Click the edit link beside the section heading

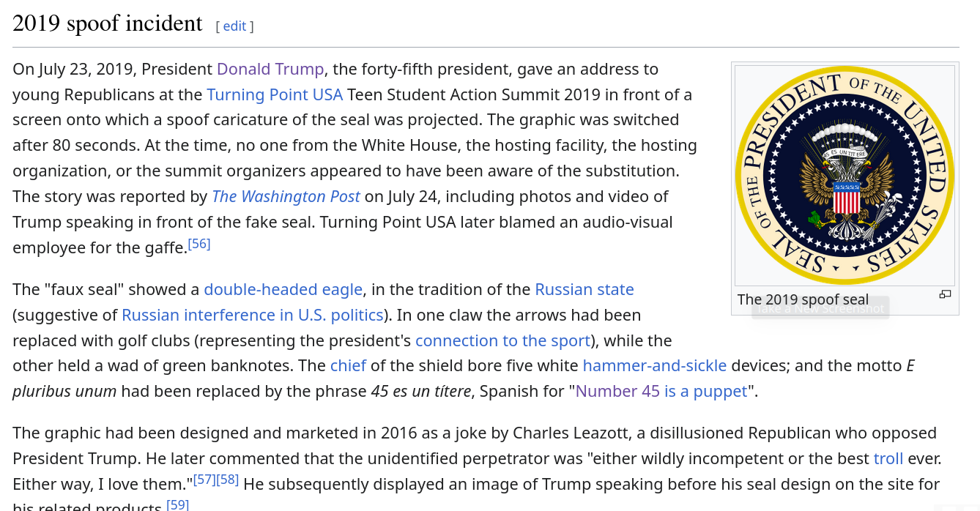click(234, 26)
